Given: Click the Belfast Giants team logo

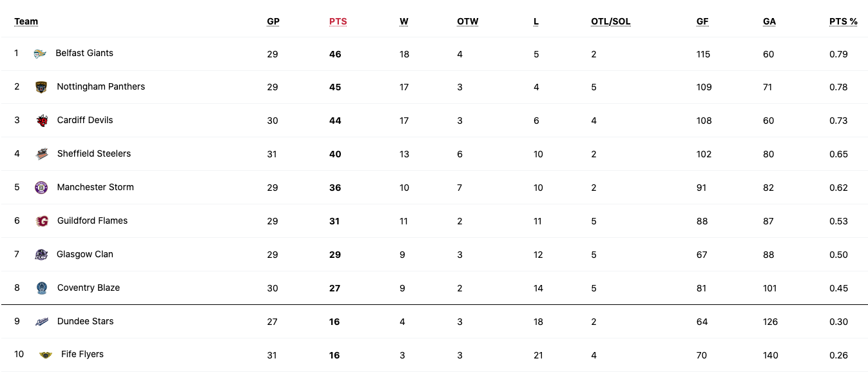Looking at the screenshot, I should coord(40,54).
